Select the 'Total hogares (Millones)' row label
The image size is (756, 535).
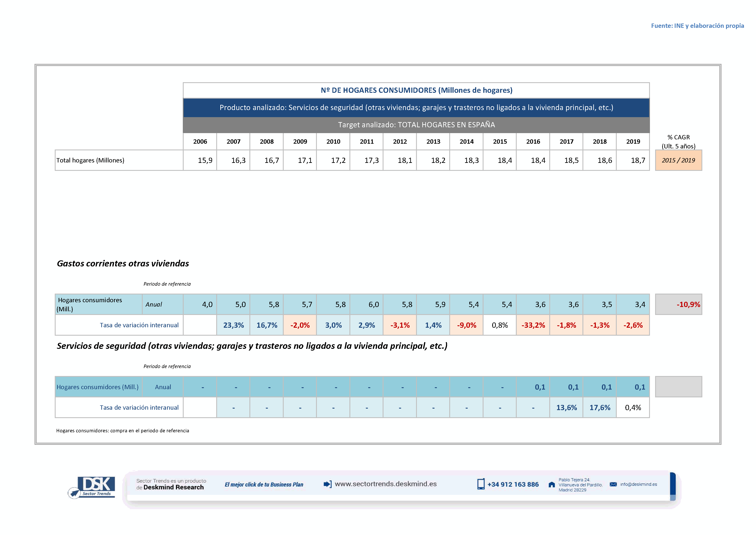[x=90, y=160]
